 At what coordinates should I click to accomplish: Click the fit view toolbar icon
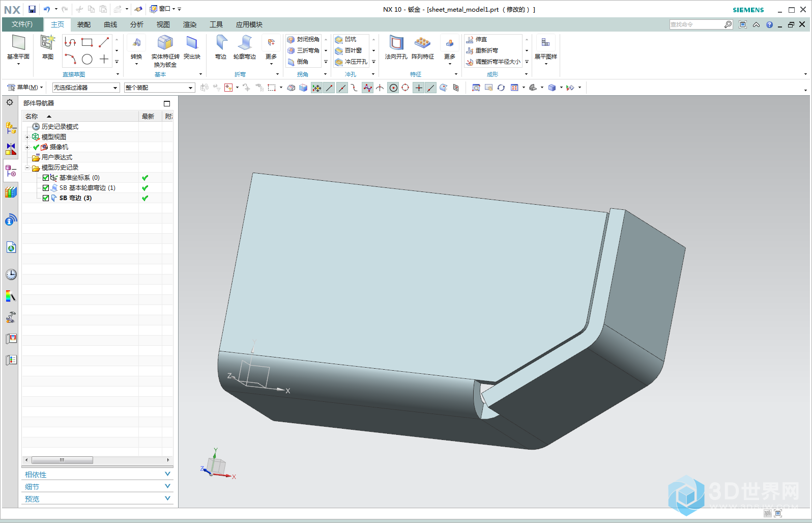tap(476, 88)
